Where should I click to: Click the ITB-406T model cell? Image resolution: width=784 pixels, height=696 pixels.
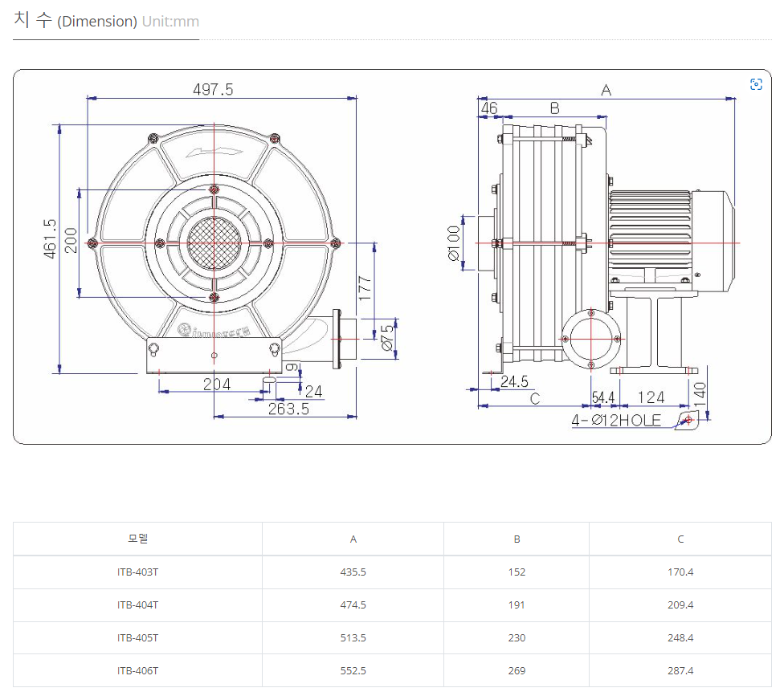137,671
